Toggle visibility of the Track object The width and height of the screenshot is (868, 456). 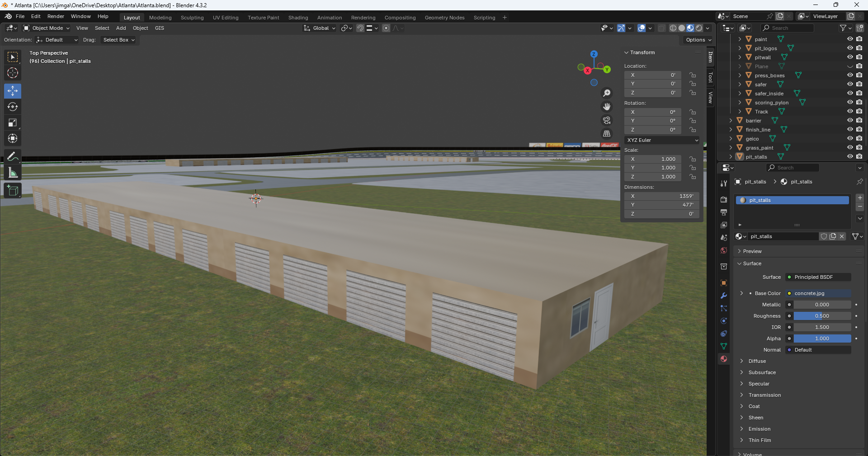pos(850,112)
